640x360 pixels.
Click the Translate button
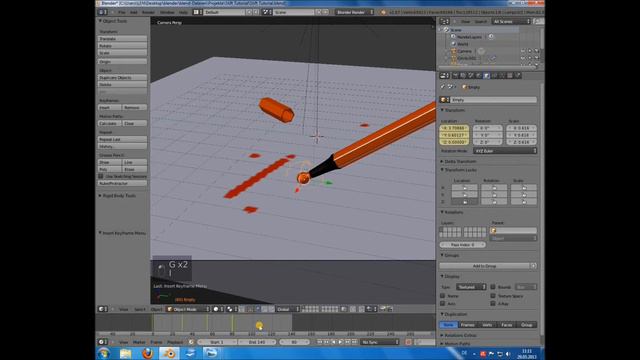pyautogui.click(x=122, y=38)
